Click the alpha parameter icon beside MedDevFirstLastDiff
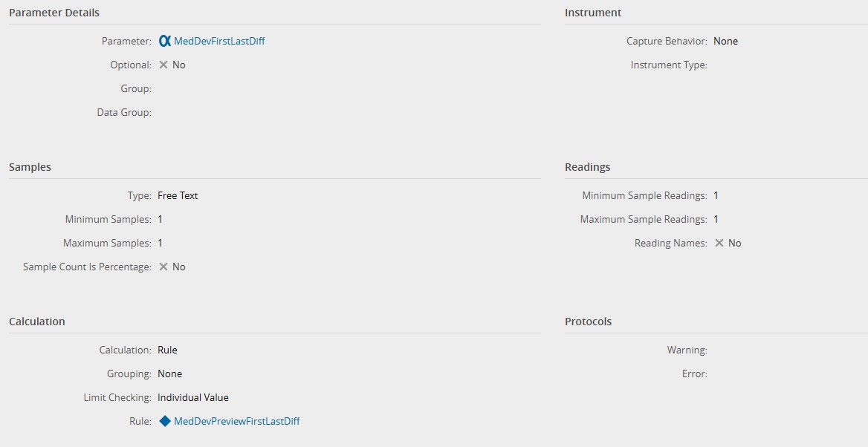This screenshot has height=447, width=868. click(x=165, y=42)
